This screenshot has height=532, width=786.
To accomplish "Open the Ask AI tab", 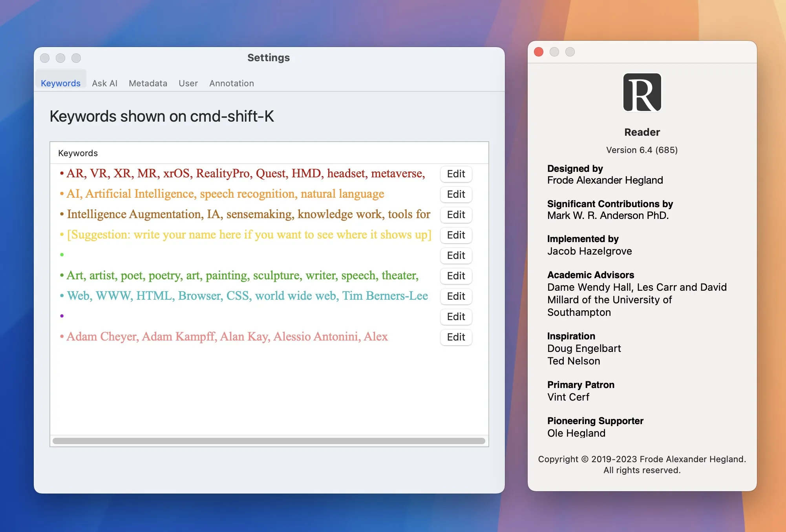I will point(104,83).
